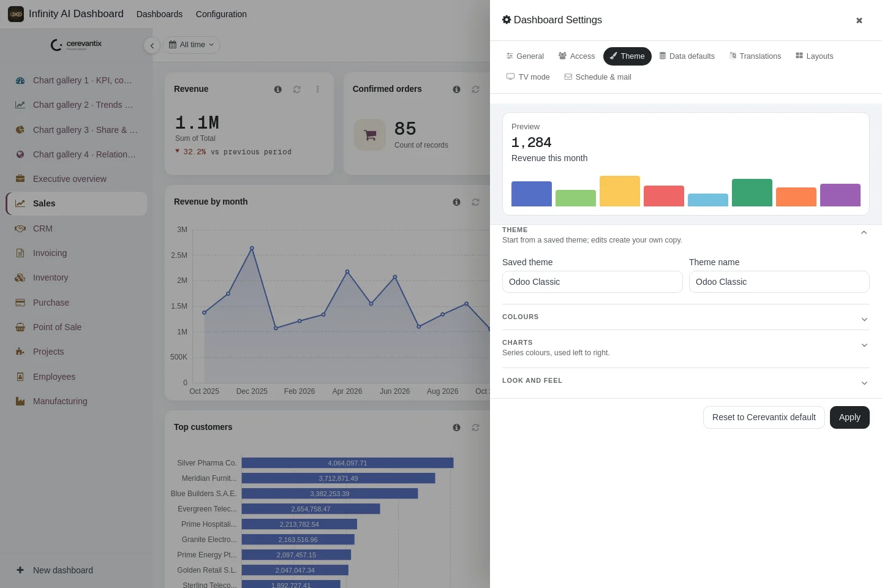Click the purple bar in theme preview
This screenshot has height=588, width=882.
point(840,195)
